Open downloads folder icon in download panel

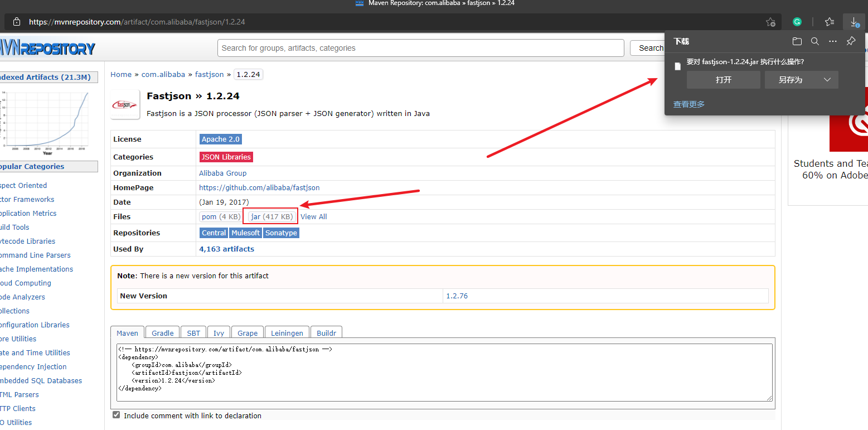[797, 41]
